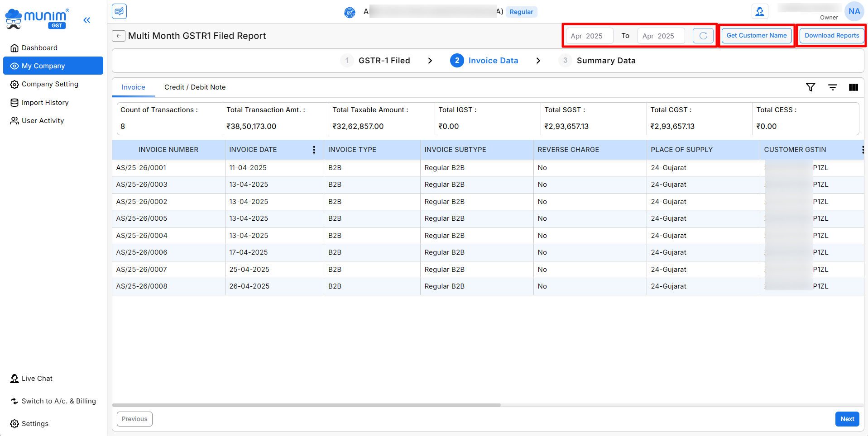
Task: Click the sort lines icon
Action: click(832, 87)
